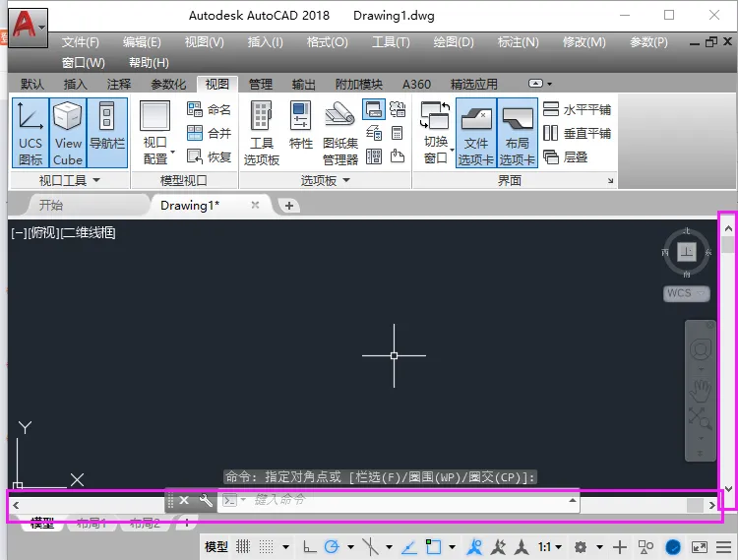
Task: Expand the 选项板 panel dropdown
Action: 346,180
